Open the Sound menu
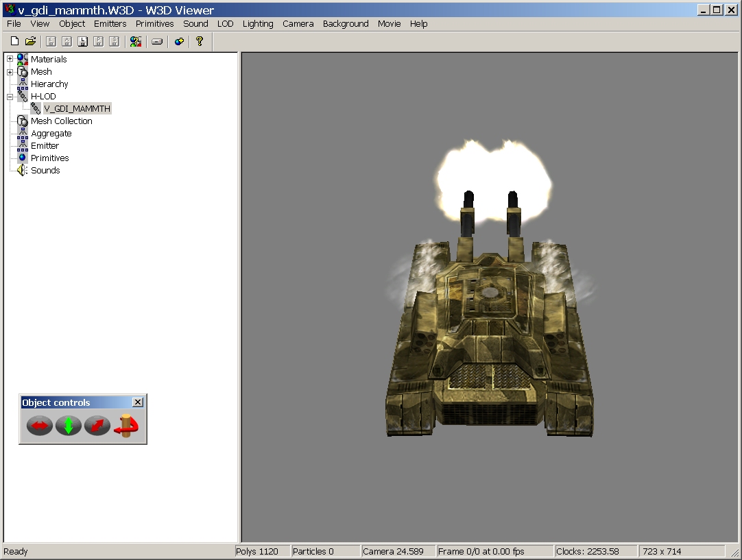 [x=195, y=24]
